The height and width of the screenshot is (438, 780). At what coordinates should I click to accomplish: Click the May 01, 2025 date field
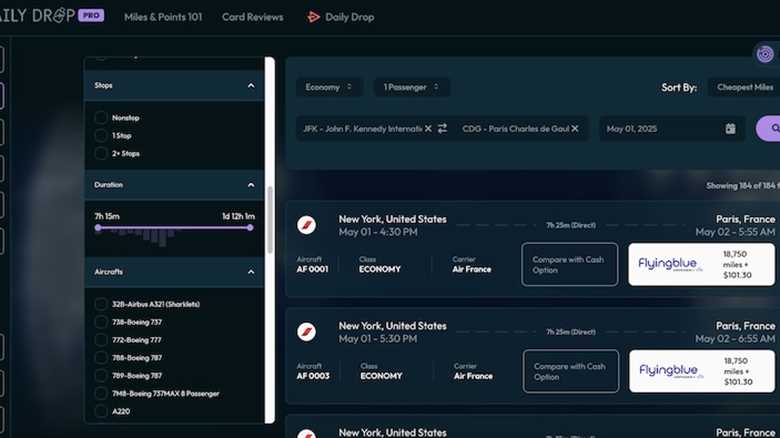(x=672, y=128)
